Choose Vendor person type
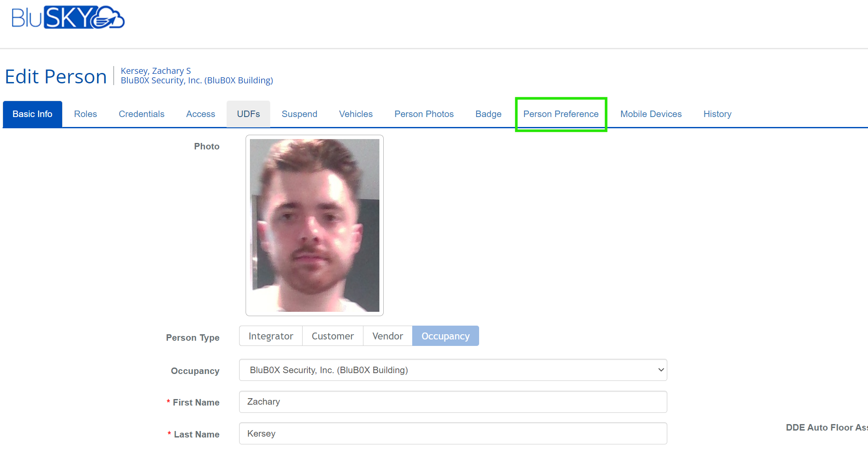868x450 pixels. [387, 336]
